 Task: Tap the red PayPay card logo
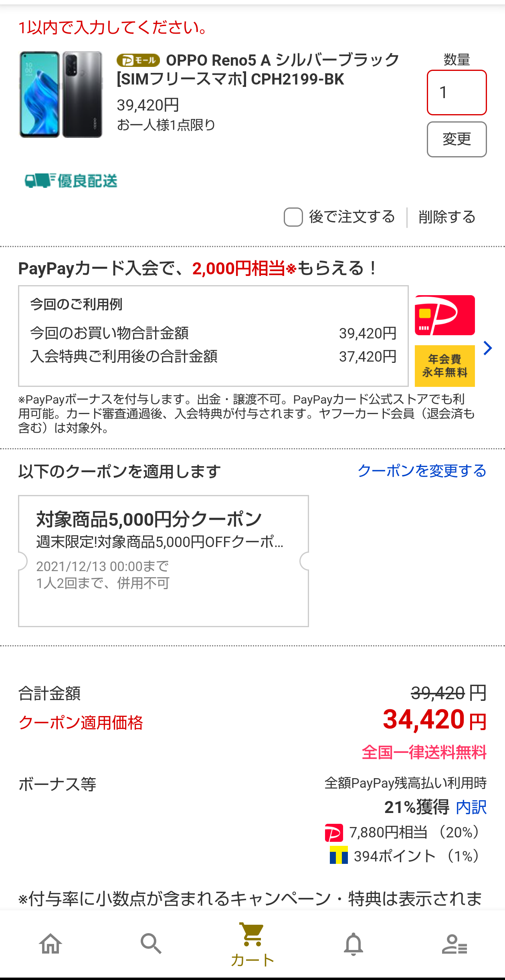pos(444,315)
